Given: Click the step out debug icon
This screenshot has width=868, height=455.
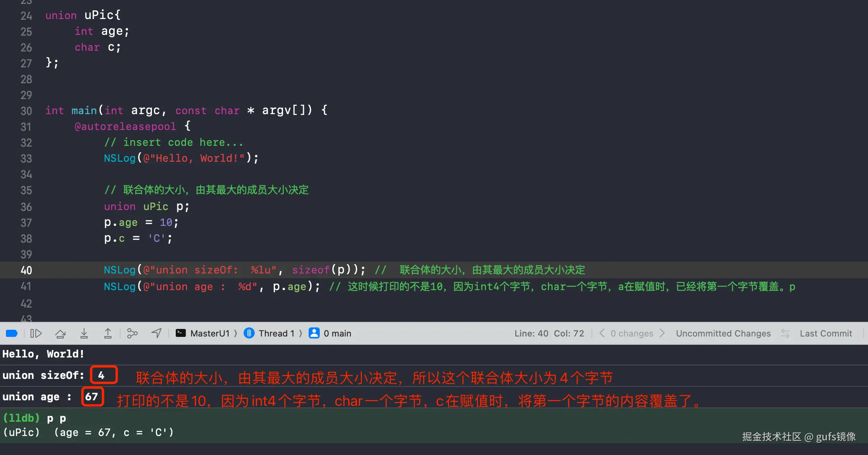Looking at the screenshot, I should 108,333.
